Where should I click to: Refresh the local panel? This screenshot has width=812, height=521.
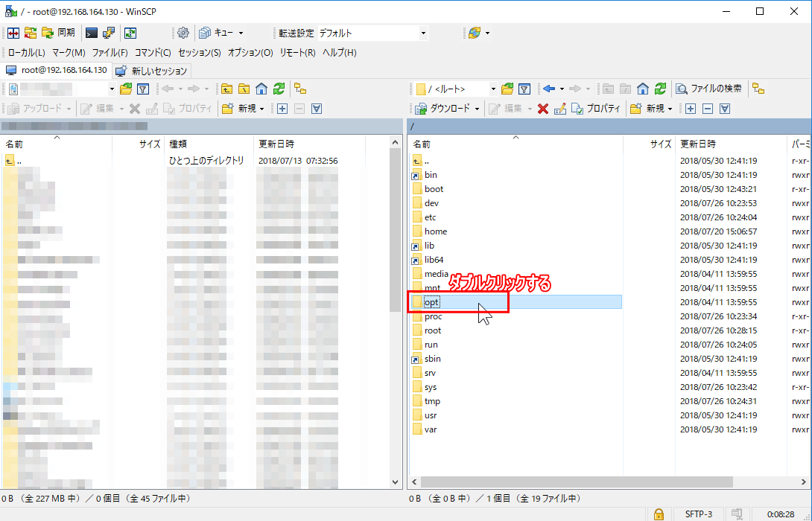coord(279,89)
